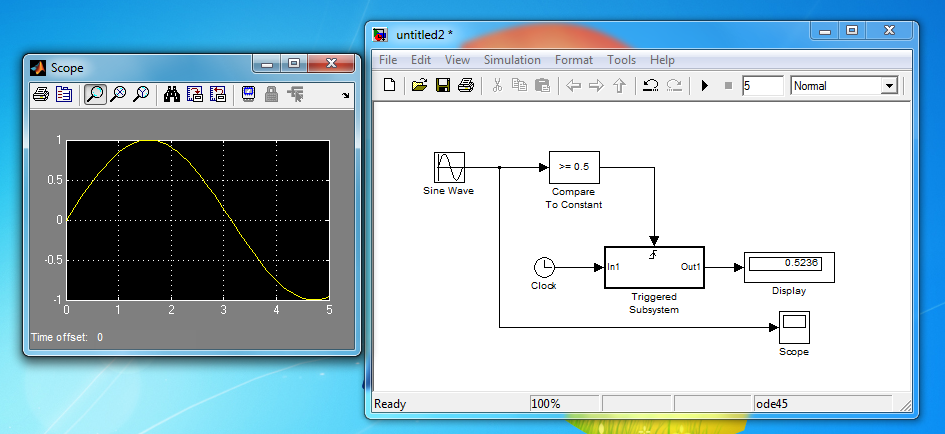The image size is (945, 434).
Task: Click the Undo arrow in model toolbar
Action: coord(650,86)
